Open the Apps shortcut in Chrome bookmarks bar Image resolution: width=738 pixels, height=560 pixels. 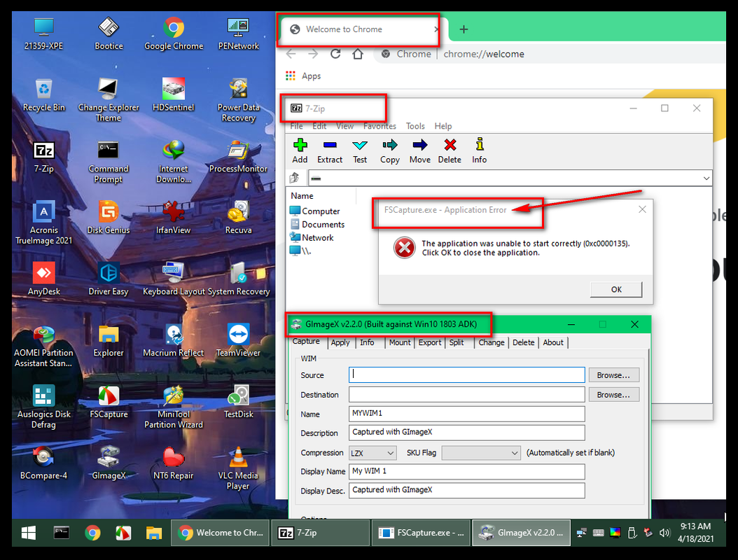304,76
